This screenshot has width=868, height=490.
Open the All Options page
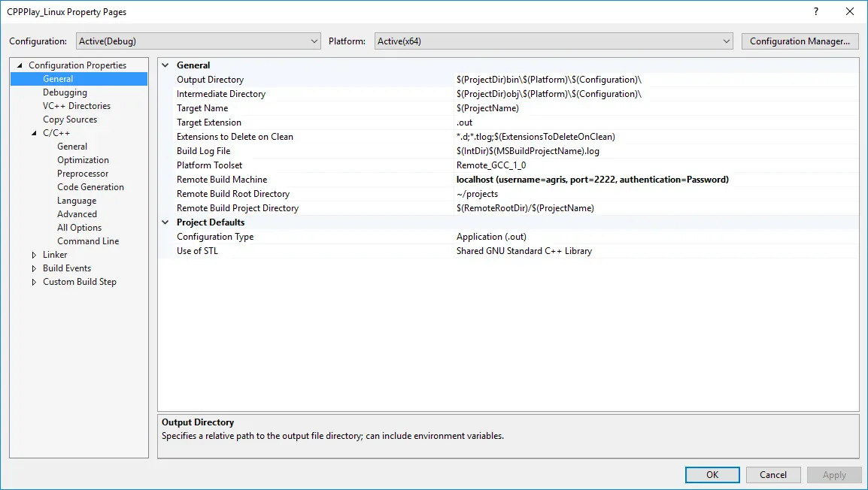pyautogui.click(x=79, y=228)
